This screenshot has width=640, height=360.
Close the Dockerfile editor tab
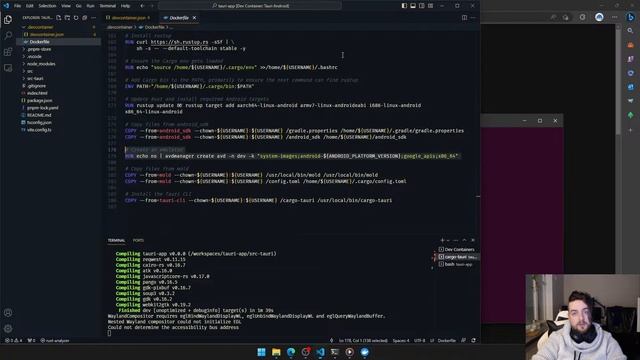pyautogui.click(x=194, y=18)
